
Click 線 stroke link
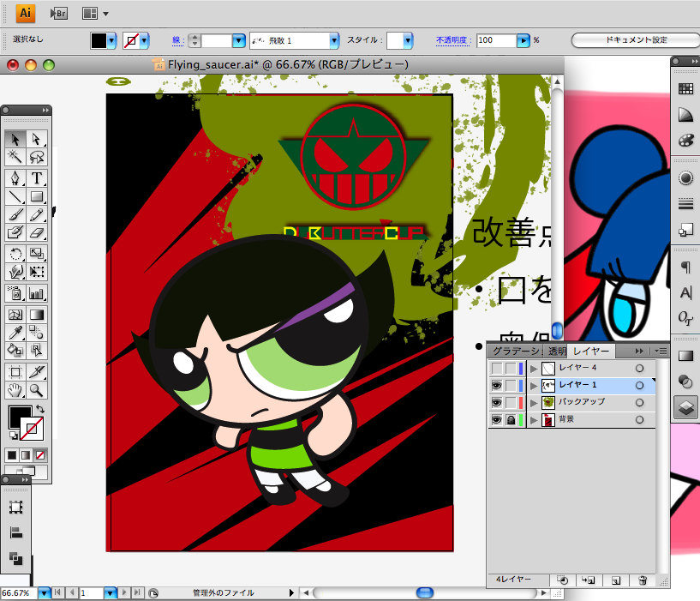pos(177,40)
